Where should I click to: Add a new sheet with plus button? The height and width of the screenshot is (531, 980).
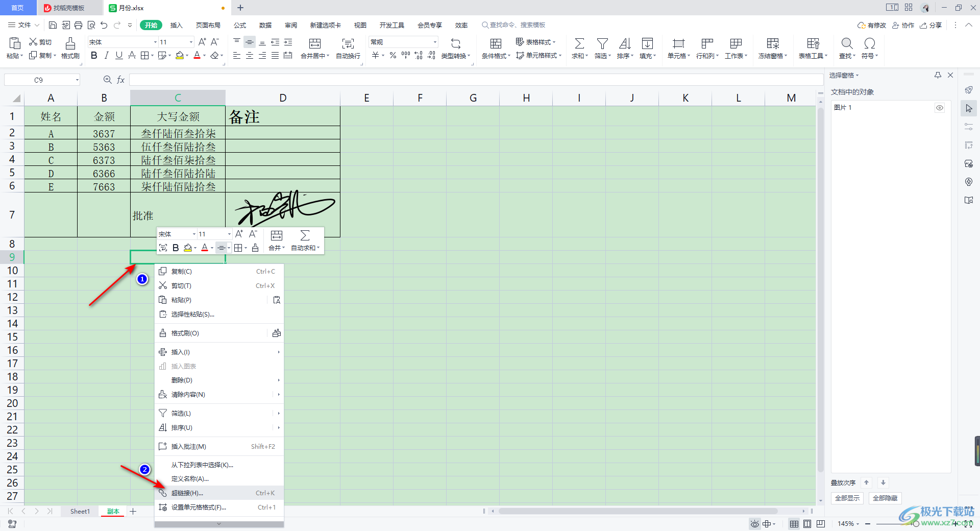[133, 511]
